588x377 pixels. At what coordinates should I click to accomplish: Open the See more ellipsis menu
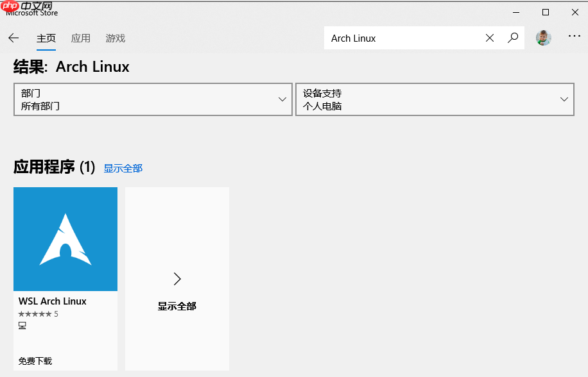(x=574, y=37)
